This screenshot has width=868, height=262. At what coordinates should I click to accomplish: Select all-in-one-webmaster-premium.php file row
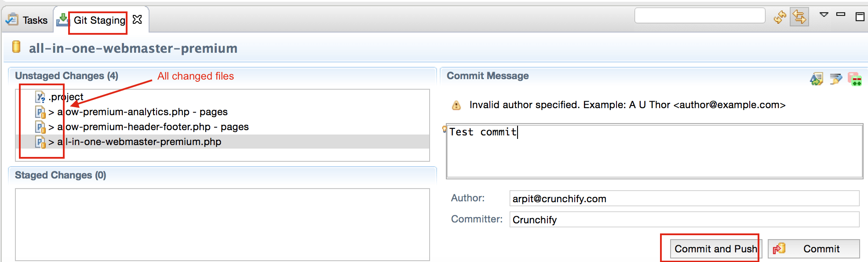pyautogui.click(x=222, y=142)
